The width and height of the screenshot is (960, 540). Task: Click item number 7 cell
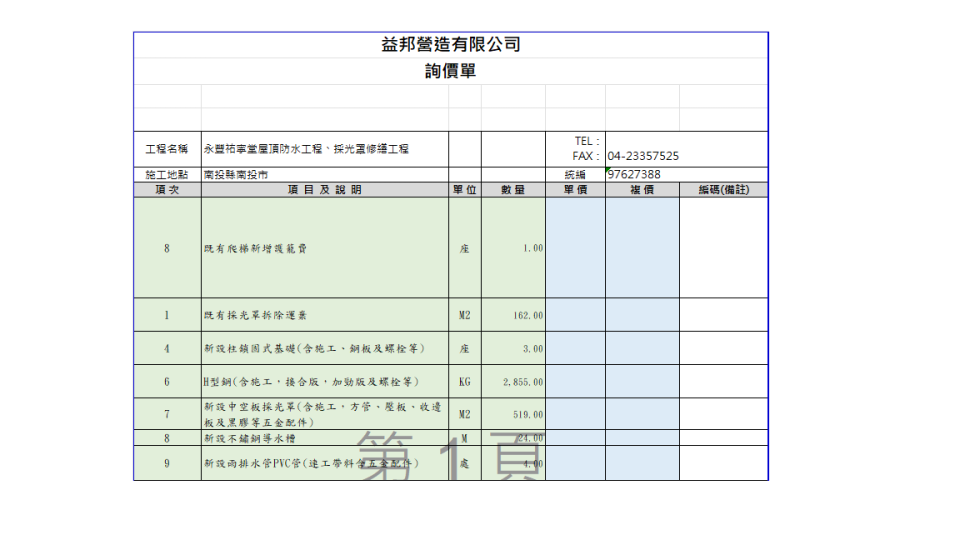pos(167,414)
